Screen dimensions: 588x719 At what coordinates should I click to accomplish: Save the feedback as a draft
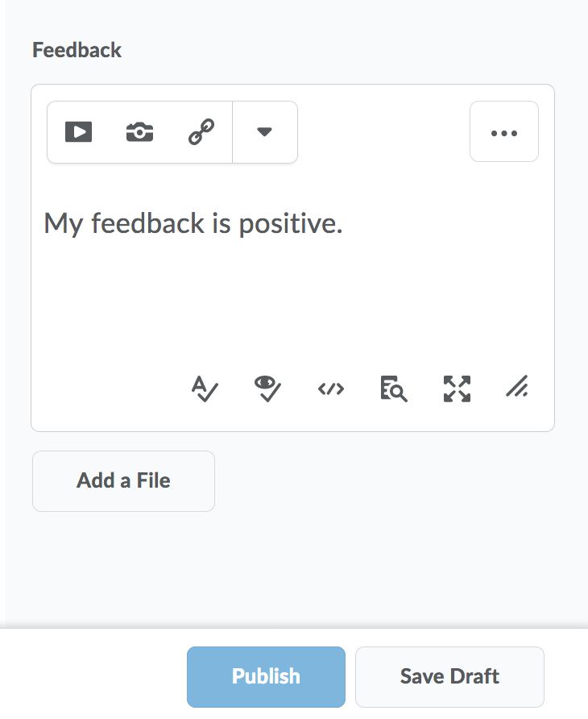449,676
